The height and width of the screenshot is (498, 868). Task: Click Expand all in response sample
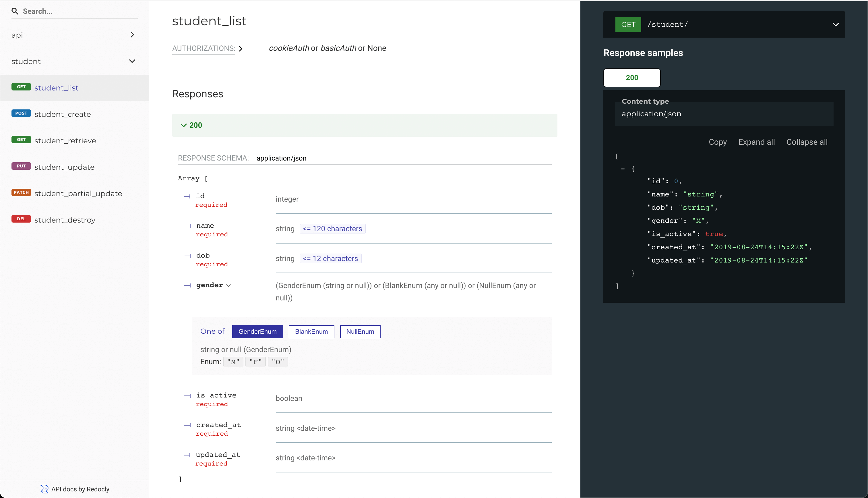[x=757, y=142]
